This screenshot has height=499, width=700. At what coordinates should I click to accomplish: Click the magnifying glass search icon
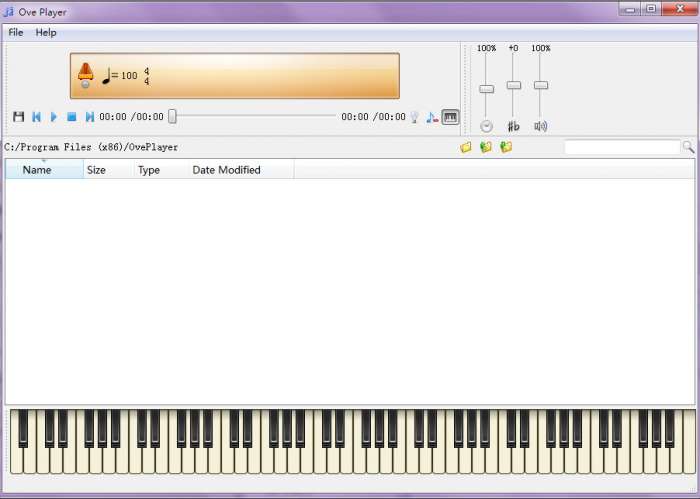click(x=688, y=147)
